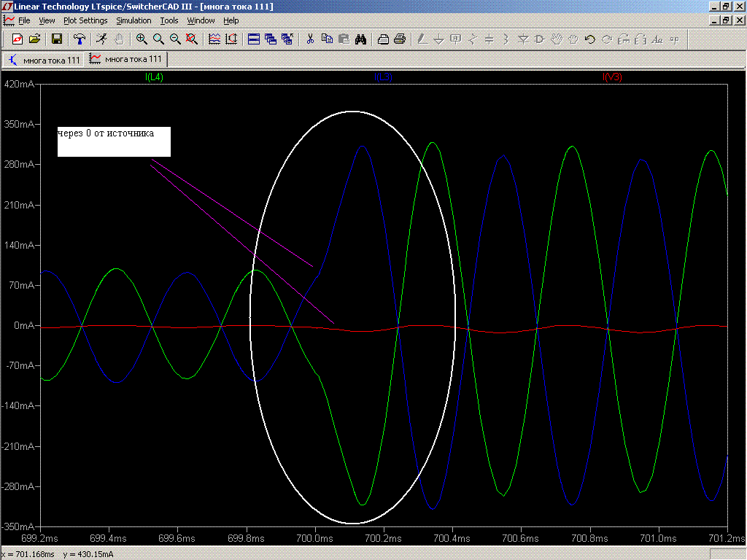Click the binoculars Find icon

coord(360,39)
